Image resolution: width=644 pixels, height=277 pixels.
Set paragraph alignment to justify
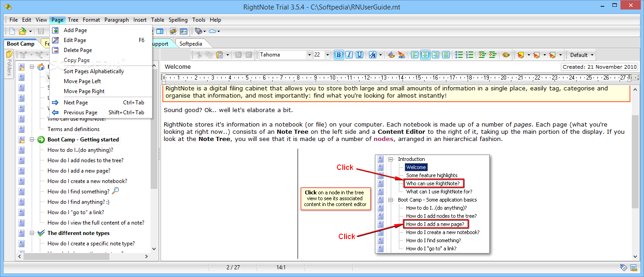point(446,55)
